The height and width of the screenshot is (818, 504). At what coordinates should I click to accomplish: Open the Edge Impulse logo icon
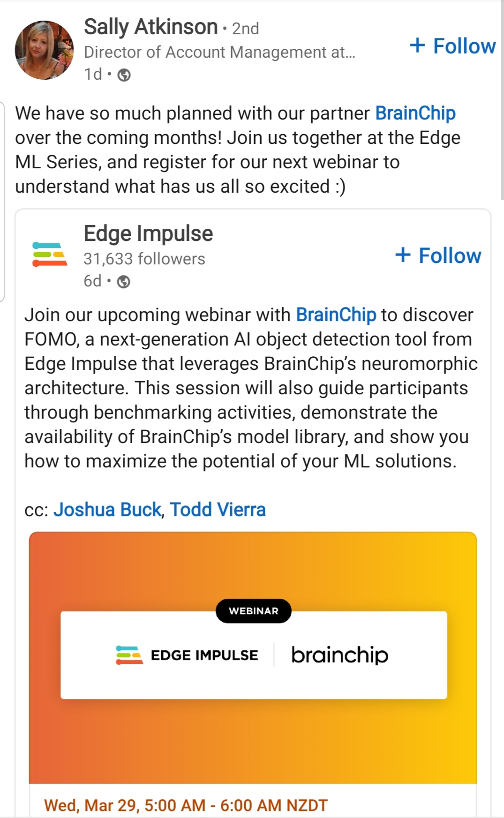[50, 254]
